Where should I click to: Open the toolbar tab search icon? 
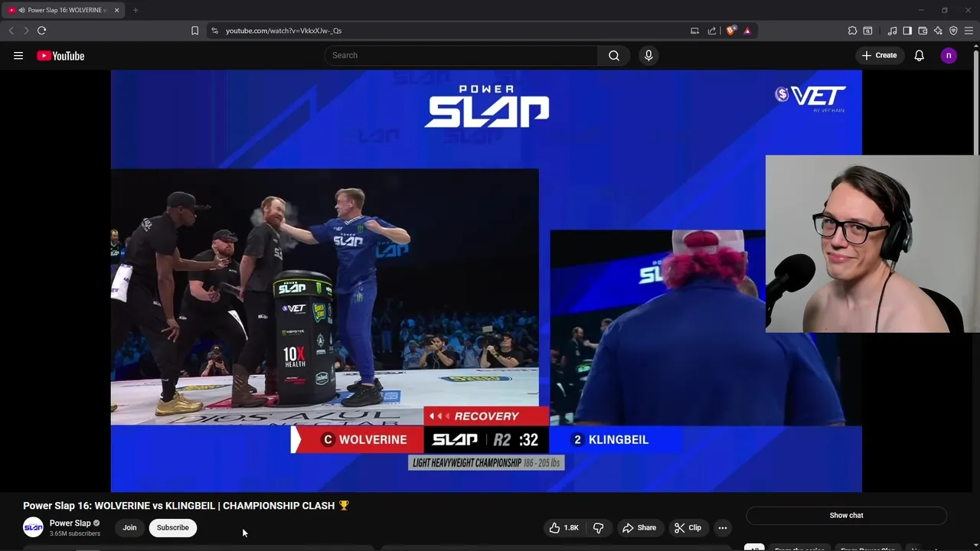click(867, 31)
